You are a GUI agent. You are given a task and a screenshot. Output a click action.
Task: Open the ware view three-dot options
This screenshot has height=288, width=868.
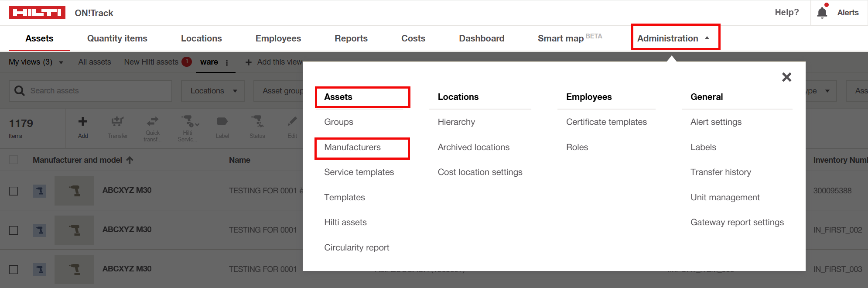coord(227,62)
